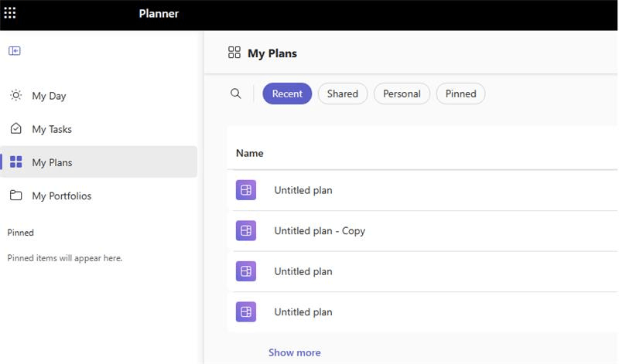Open the app launcher waffle icon
The height and width of the screenshot is (364, 619).
[10, 13]
